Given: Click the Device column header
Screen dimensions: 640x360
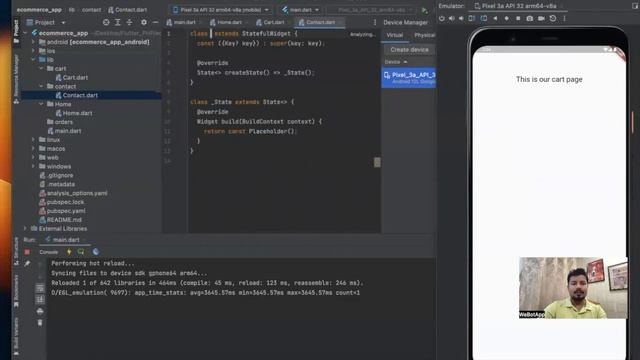Looking at the screenshot, I should [x=395, y=62].
